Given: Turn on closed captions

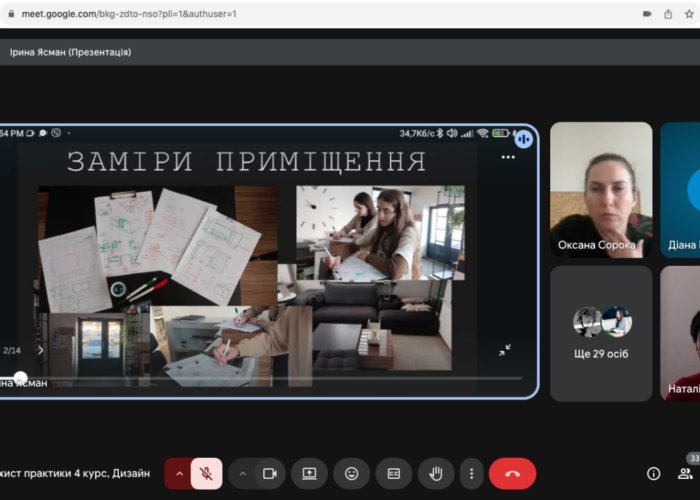Looking at the screenshot, I should click(x=393, y=473).
